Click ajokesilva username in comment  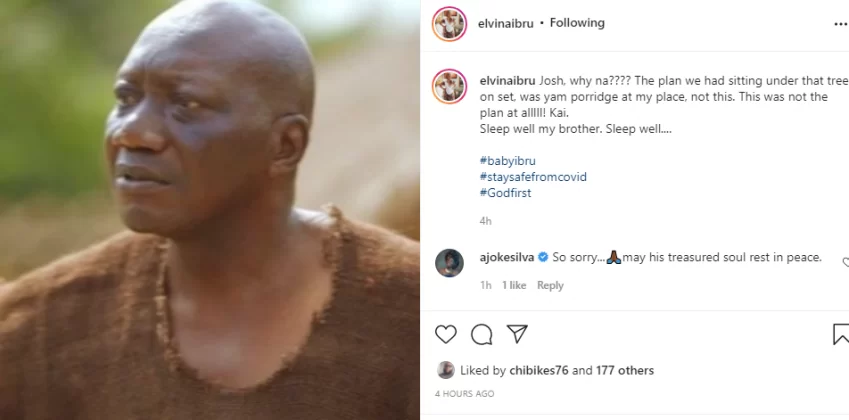click(x=507, y=257)
